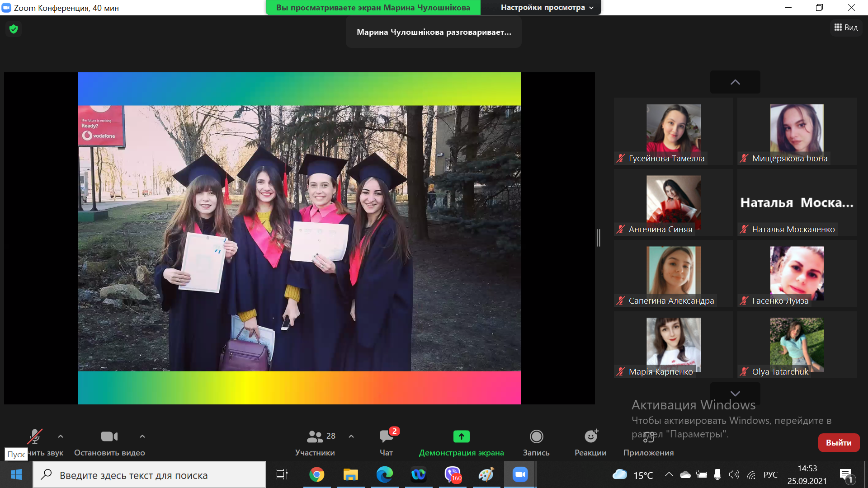Expand audio options arrow next to microphone
This screenshot has width=868, height=488.
pyautogui.click(x=61, y=436)
